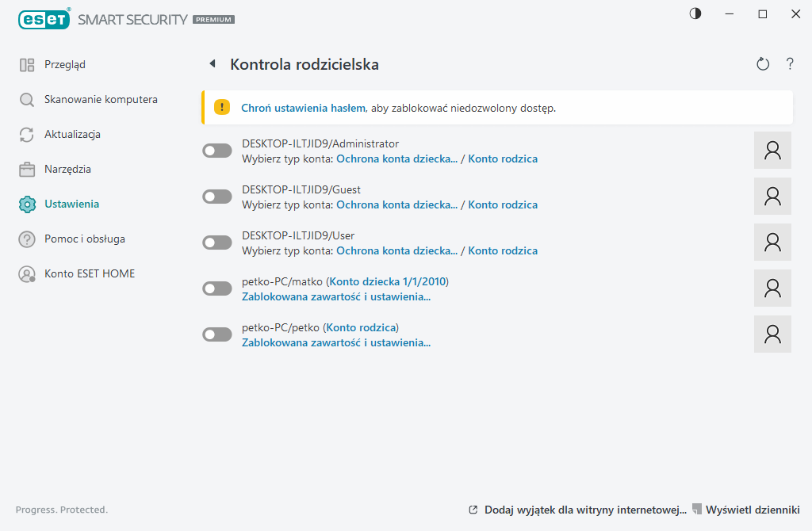This screenshot has height=531, width=812.
Task: Open Aktualizacja from the sidebar
Action: pyautogui.click(x=26, y=134)
